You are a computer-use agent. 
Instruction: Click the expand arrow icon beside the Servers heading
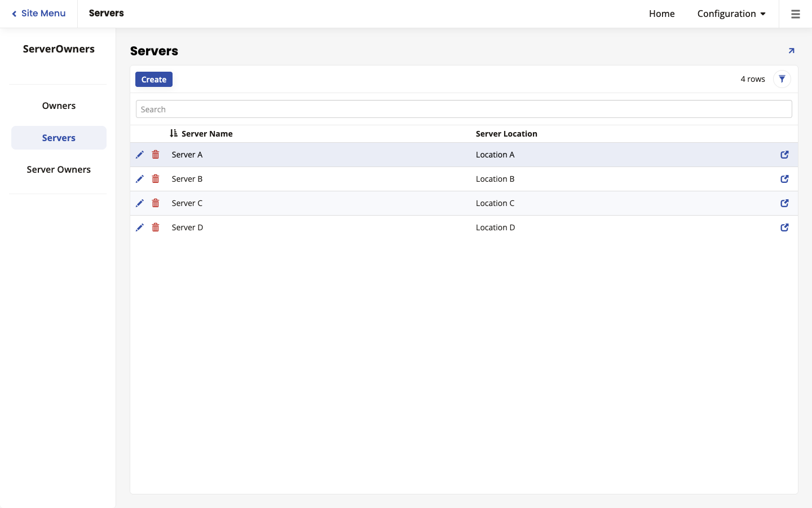click(791, 51)
